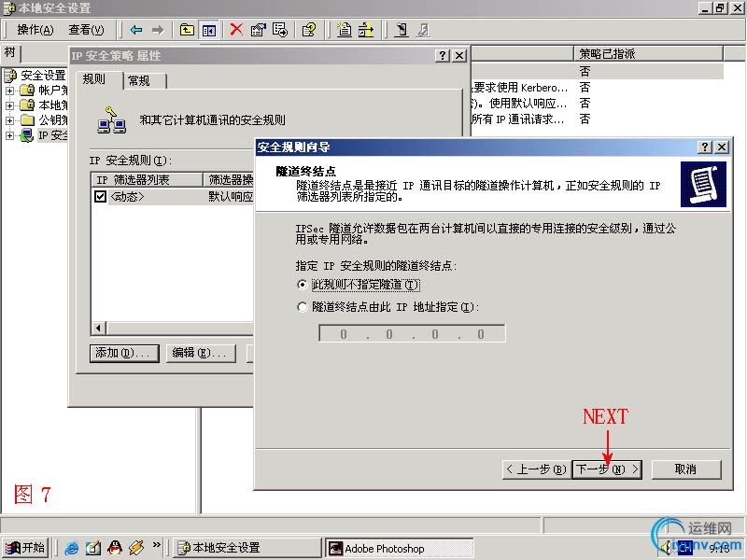Expand the 本地策略 tree node
Image resolution: width=747 pixels, height=560 pixels.
pyautogui.click(x=9, y=105)
